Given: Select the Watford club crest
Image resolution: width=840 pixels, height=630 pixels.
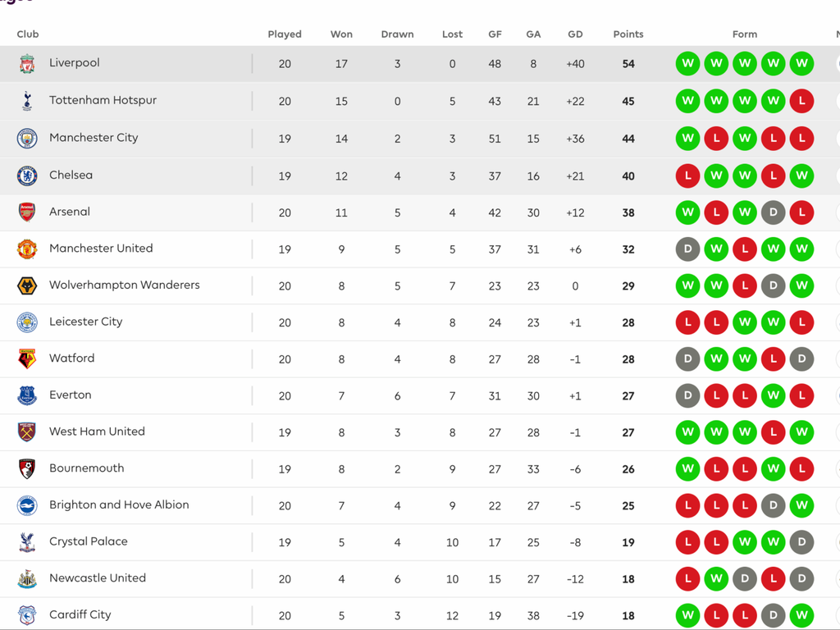Looking at the screenshot, I should pyautogui.click(x=27, y=358).
